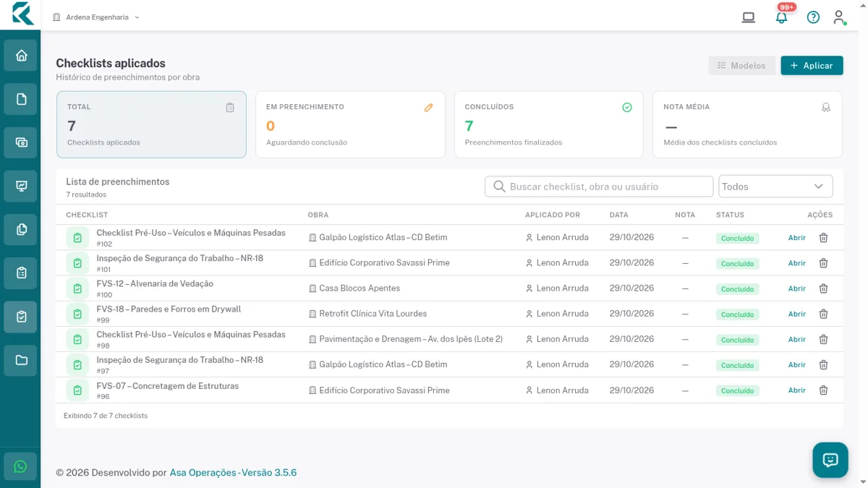Open the clipboard list icon in sidebar

[21, 273]
